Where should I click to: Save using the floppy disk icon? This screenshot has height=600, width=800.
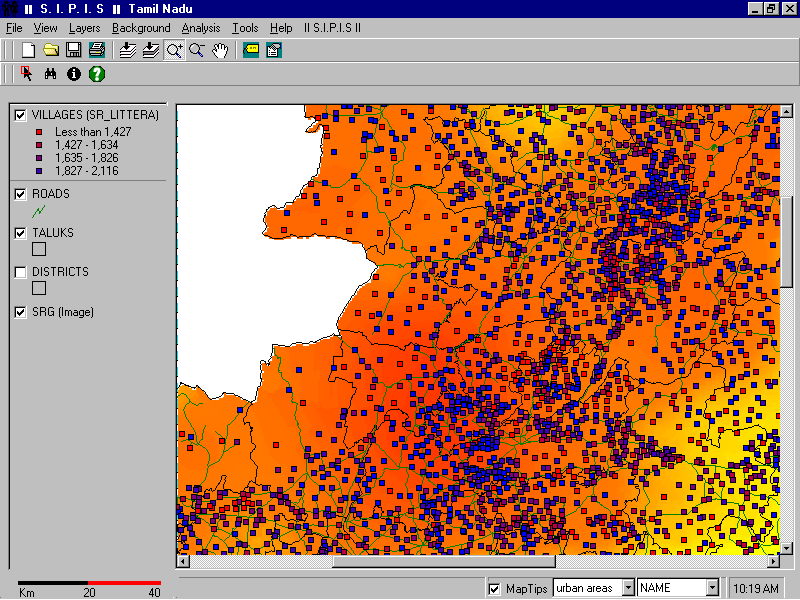73,50
